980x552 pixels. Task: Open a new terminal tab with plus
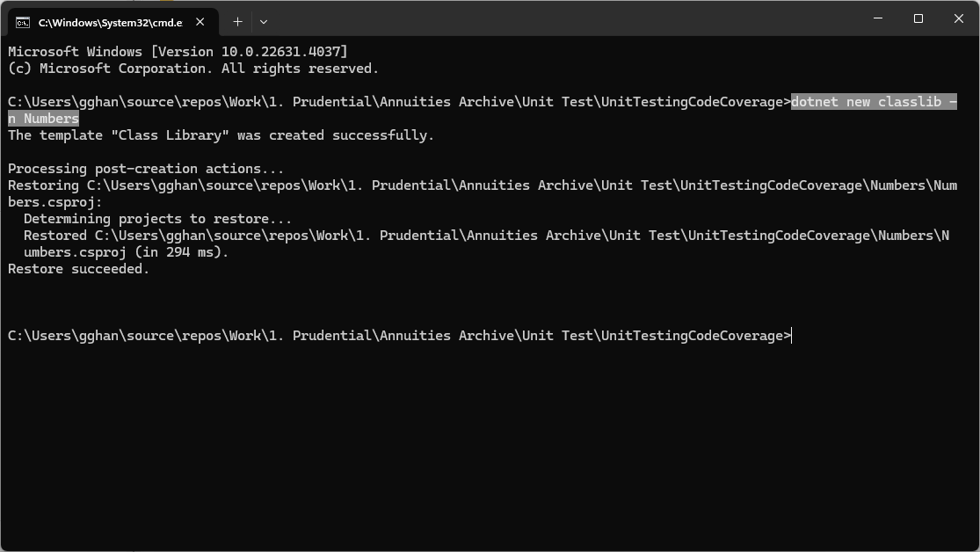point(237,22)
